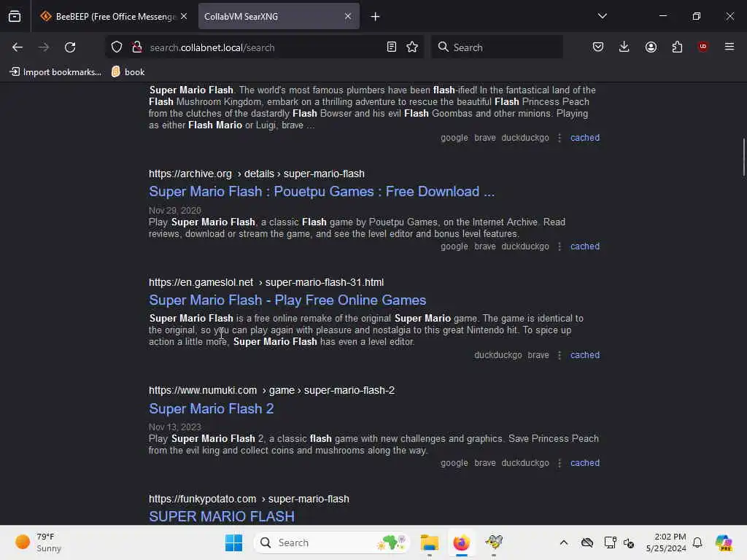
Task: Close the BeeBEEP tab
Action: click(x=184, y=16)
